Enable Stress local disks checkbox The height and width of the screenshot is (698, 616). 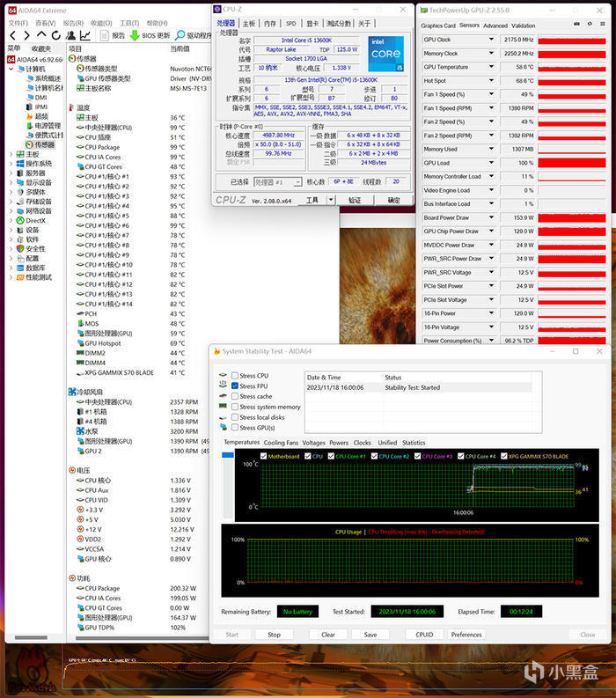[x=235, y=417]
